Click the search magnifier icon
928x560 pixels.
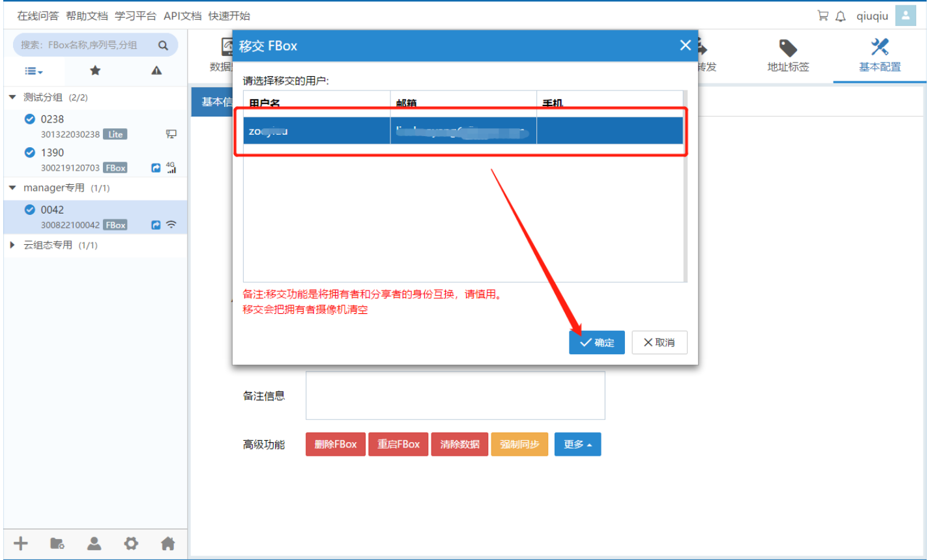click(163, 45)
